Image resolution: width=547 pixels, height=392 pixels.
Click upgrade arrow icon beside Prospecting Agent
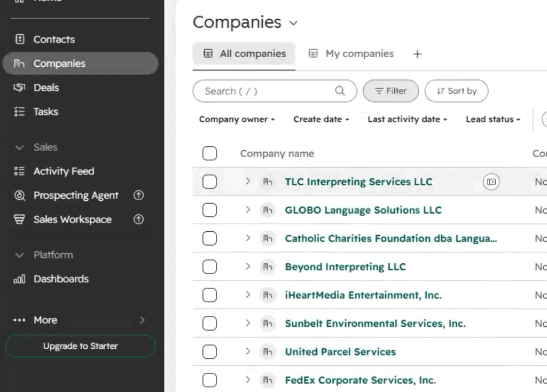138,195
